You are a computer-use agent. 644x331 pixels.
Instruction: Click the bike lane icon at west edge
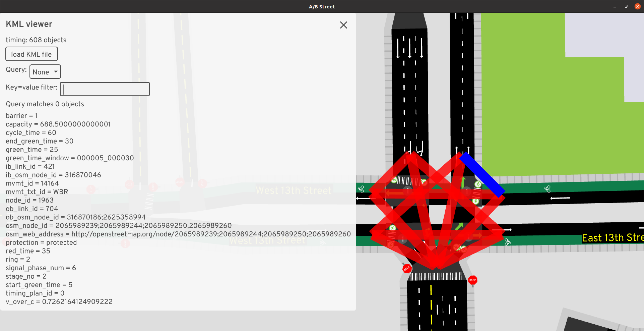coord(361,189)
